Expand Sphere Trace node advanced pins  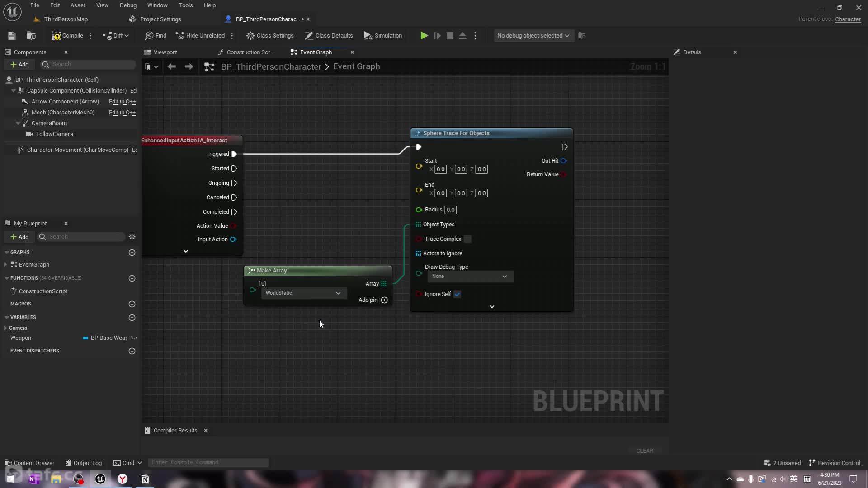(492, 307)
